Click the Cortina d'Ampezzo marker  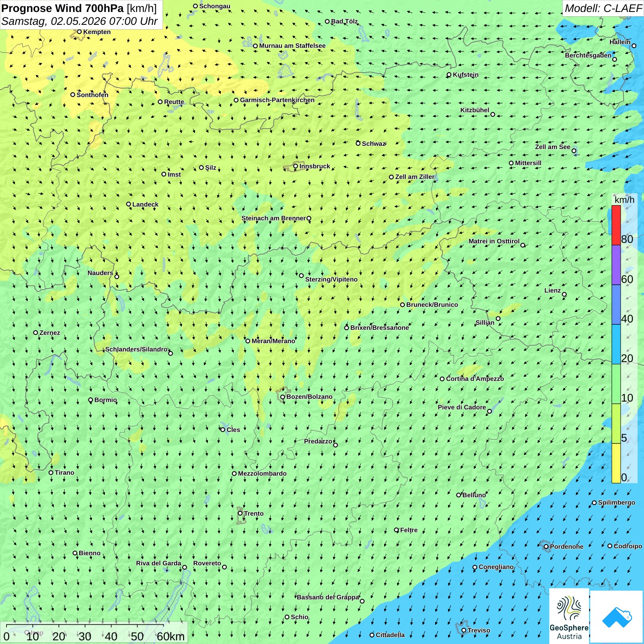pos(442,379)
